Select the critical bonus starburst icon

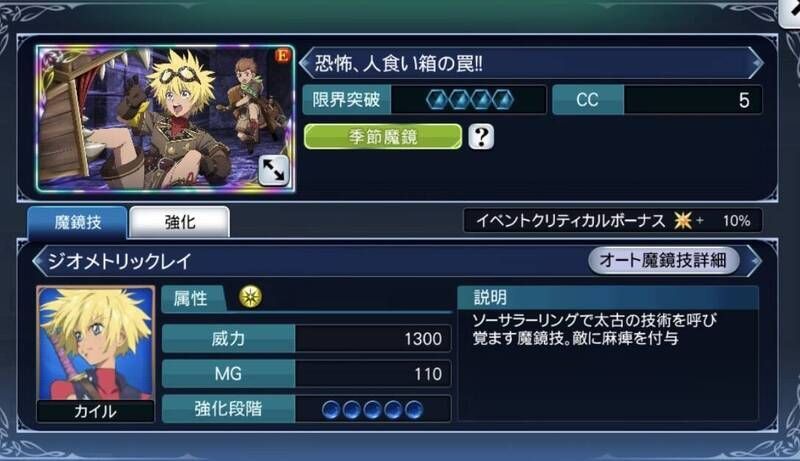[x=683, y=221]
